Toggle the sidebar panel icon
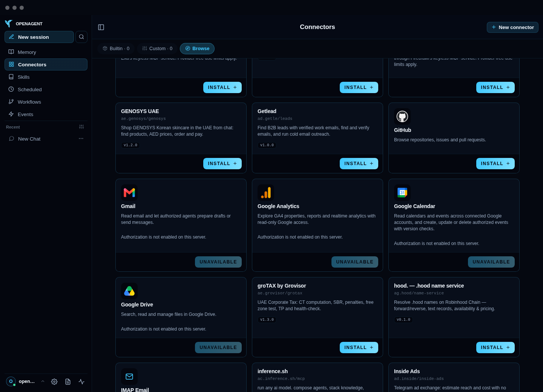The height and width of the screenshot is (392, 543). coord(101,27)
